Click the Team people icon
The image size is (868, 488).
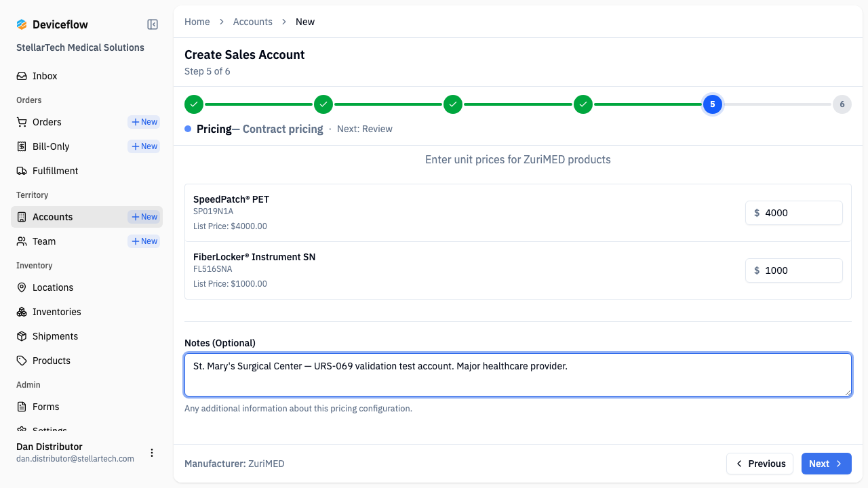pyautogui.click(x=22, y=241)
